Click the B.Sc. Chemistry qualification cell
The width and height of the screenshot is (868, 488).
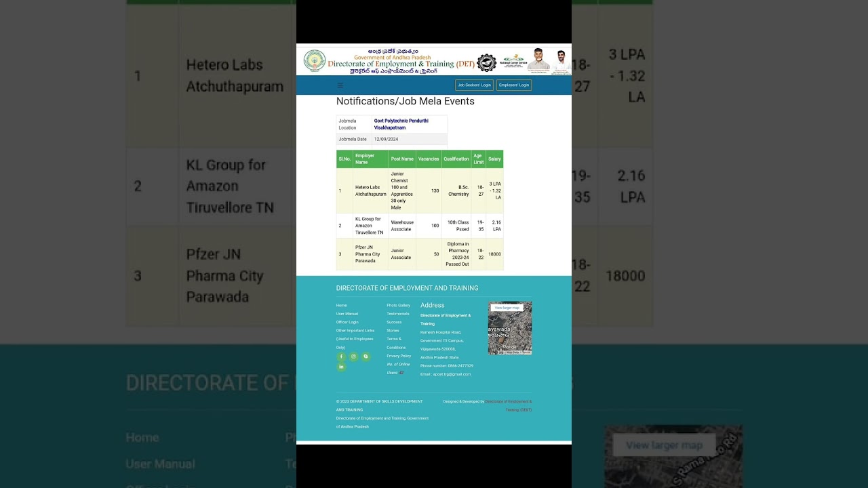(x=456, y=190)
